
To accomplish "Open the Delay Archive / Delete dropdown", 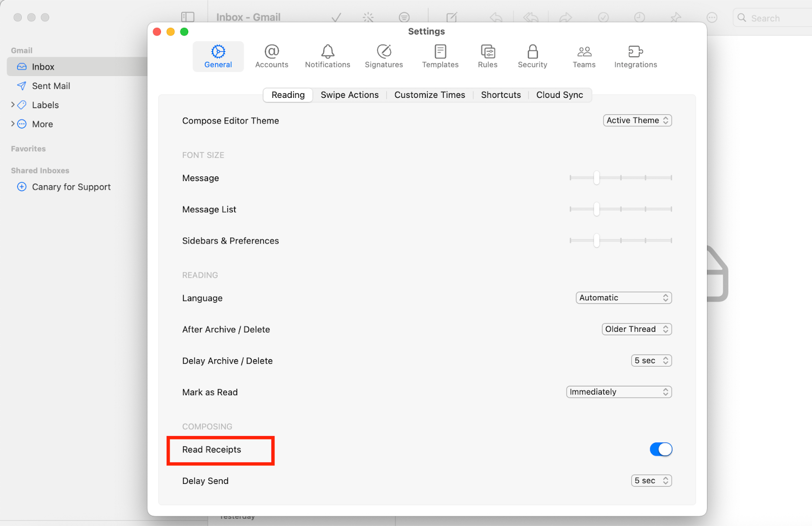I will 652,361.
